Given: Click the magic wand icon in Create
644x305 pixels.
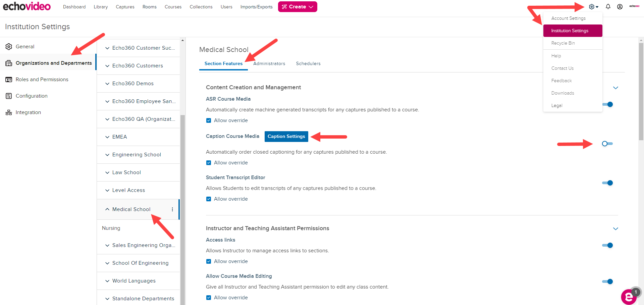Looking at the screenshot, I should pos(284,7).
